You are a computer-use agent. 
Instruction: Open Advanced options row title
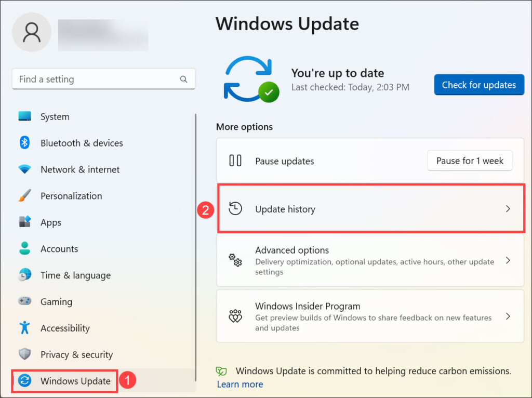292,250
